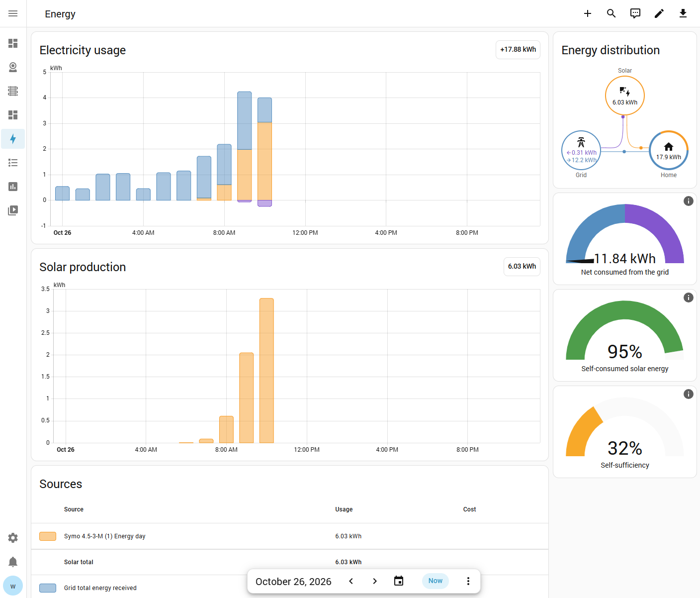Open the History bar chart sidebar icon
The image size is (700, 598).
pyautogui.click(x=13, y=187)
